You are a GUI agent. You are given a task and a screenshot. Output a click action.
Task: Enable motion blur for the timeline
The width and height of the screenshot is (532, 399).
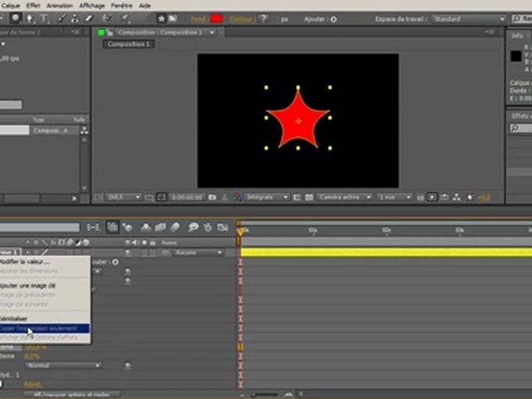tap(175, 227)
